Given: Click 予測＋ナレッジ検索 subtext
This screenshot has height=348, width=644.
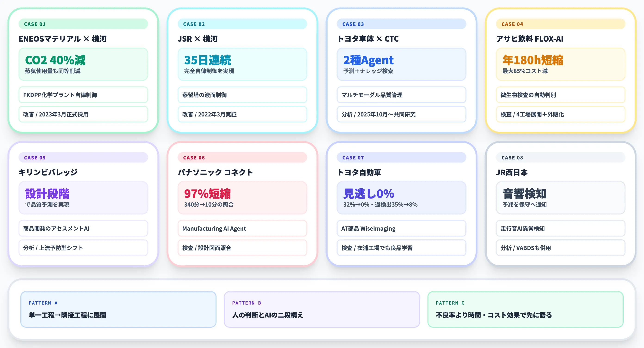Looking at the screenshot, I should click(368, 71).
